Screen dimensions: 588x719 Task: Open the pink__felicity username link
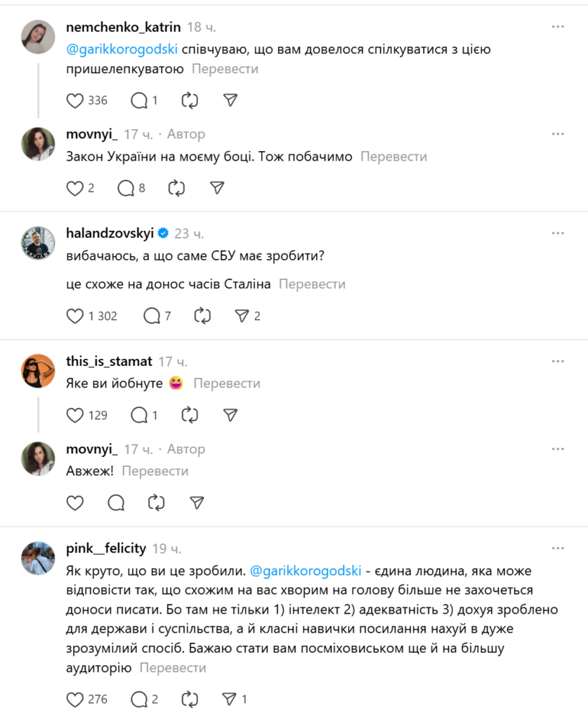tap(106, 548)
